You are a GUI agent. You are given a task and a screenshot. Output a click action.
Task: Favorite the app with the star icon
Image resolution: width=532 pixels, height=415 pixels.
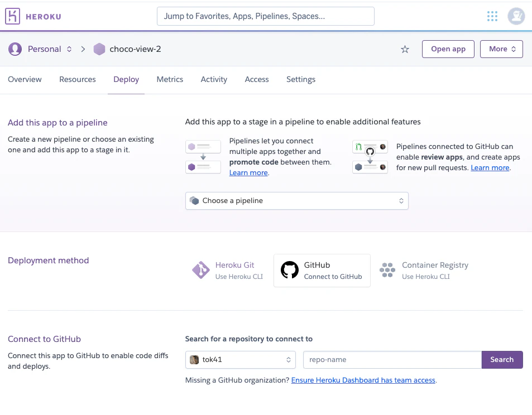[405, 50]
